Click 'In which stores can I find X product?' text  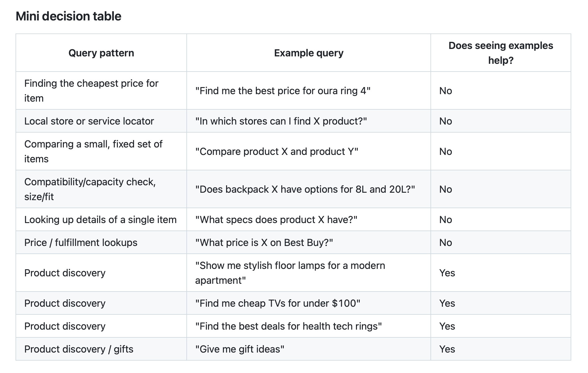pyautogui.click(x=281, y=121)
